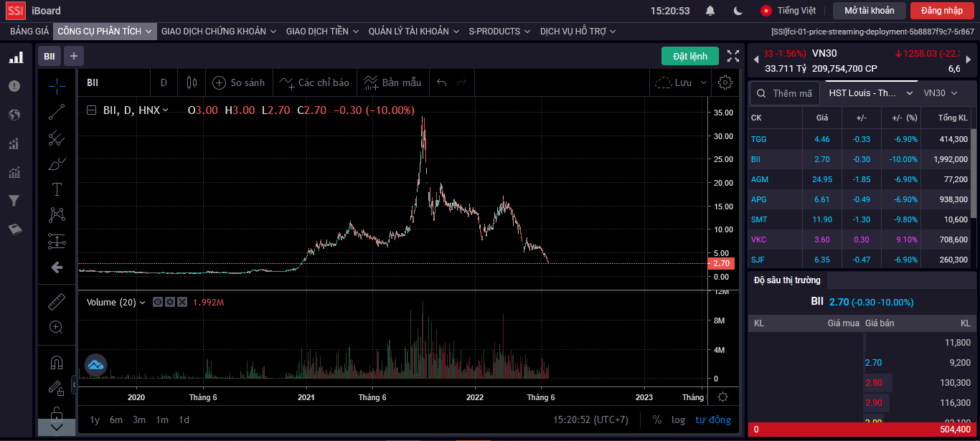This screenshot has height=441, width=980.
Task: Set chart range to 1y
Action: 95,419
